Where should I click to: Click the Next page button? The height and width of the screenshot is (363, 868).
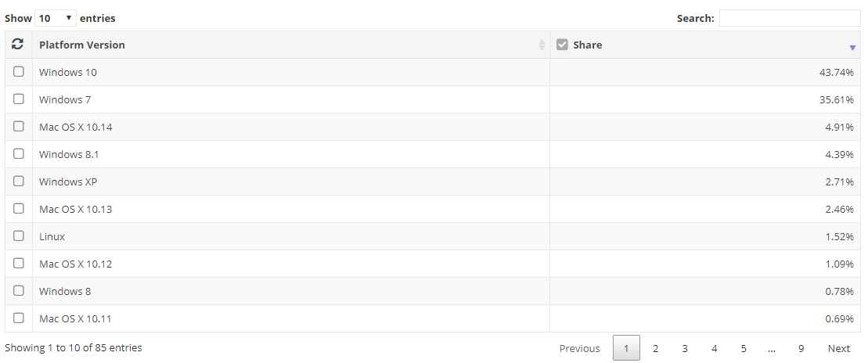(x=838, y=348)
